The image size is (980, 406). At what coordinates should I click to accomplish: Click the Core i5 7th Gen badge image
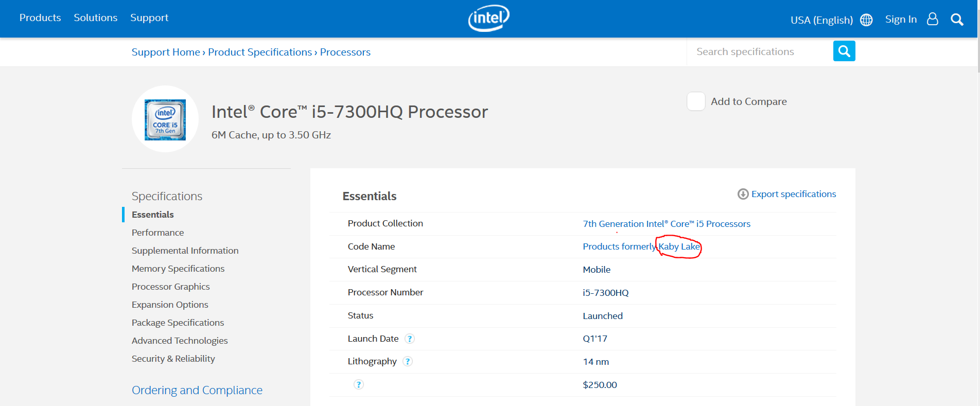(x=165, y=119)
